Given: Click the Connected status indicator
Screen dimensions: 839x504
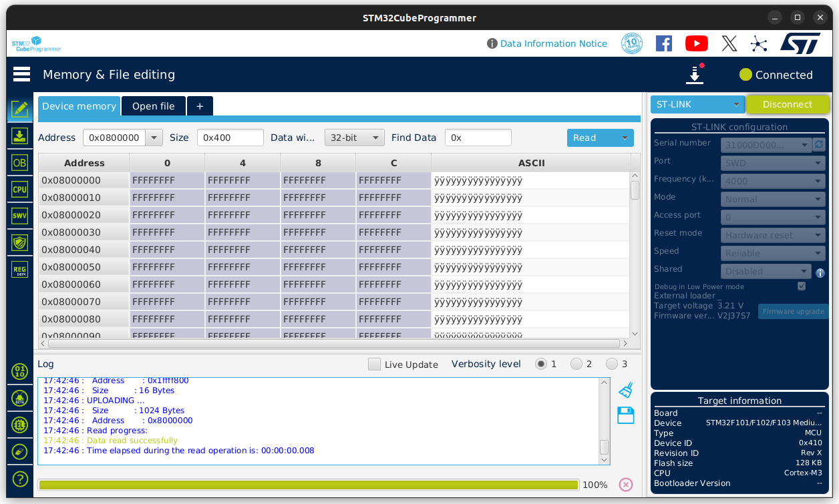Looking at the screenshot, I should [776, 75].
